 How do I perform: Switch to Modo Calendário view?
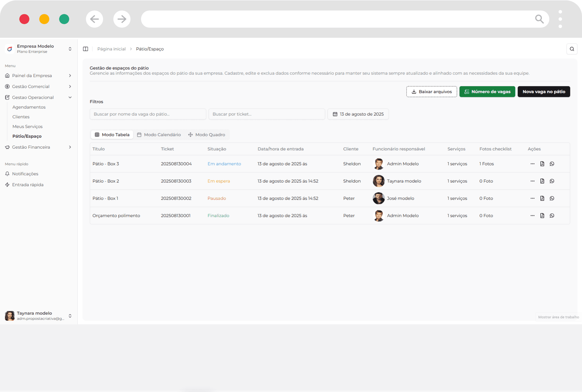[159, 135]
